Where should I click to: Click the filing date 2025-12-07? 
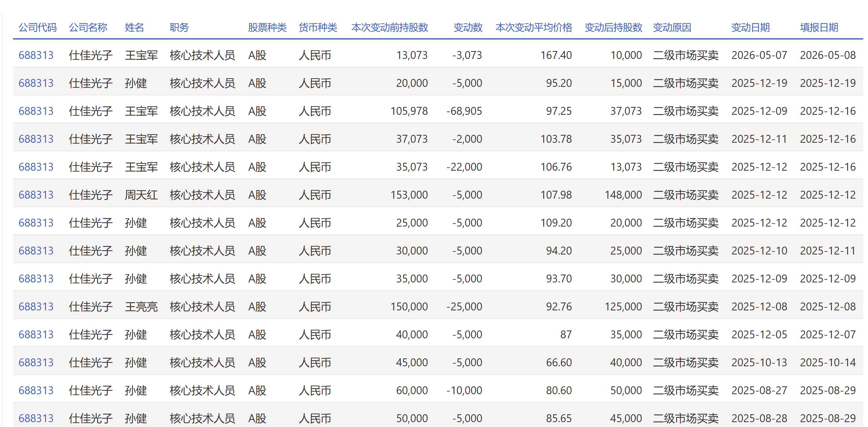(x=828, y=335)
